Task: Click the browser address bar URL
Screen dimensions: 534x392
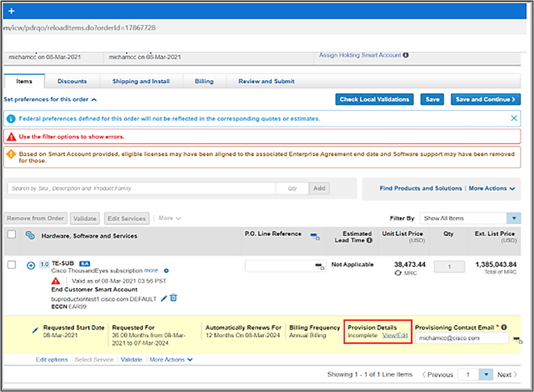Action: (x=80, y=28)
